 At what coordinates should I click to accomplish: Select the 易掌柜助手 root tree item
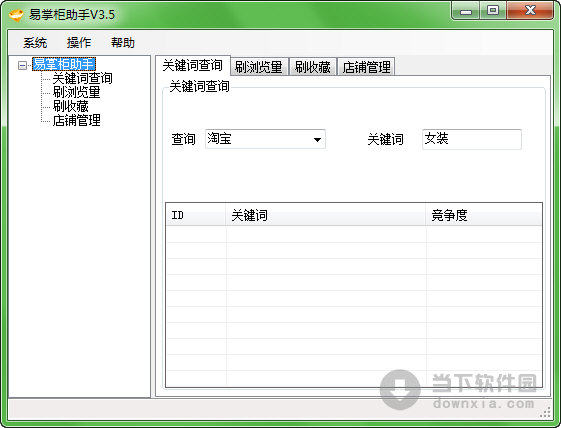coord(64,64)
